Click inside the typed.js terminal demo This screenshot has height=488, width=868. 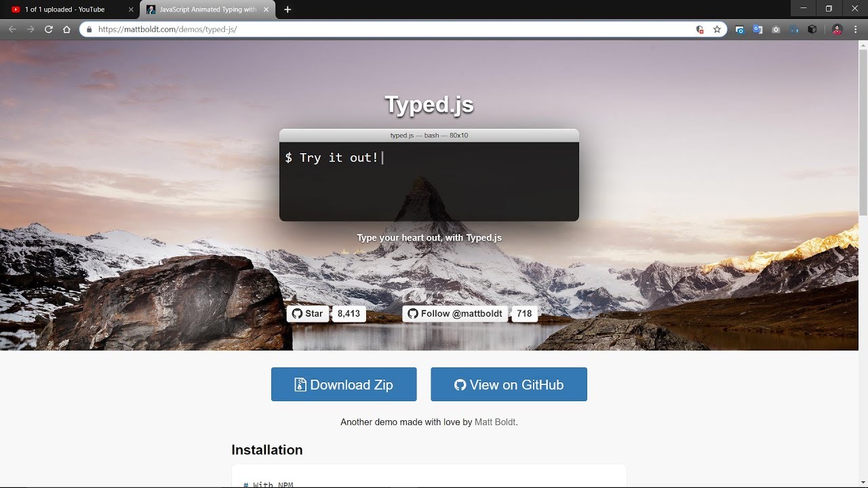pyautogui.click(x=429, y=181)
